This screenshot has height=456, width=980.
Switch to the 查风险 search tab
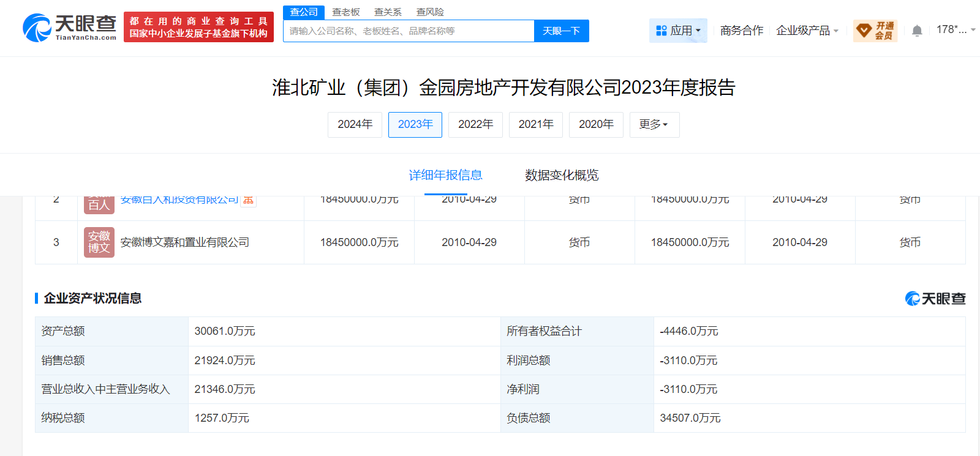pyautogui.click(x=430, y=12)
